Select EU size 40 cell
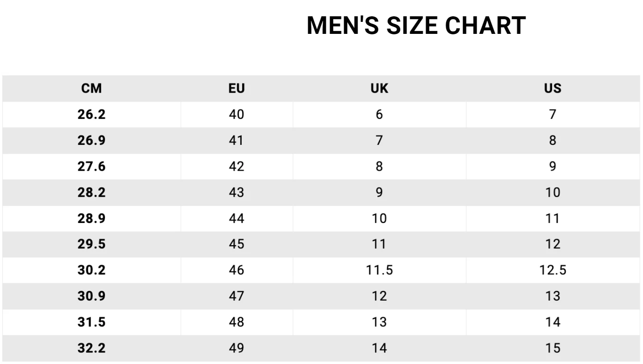643x364 pixels. 237,114
